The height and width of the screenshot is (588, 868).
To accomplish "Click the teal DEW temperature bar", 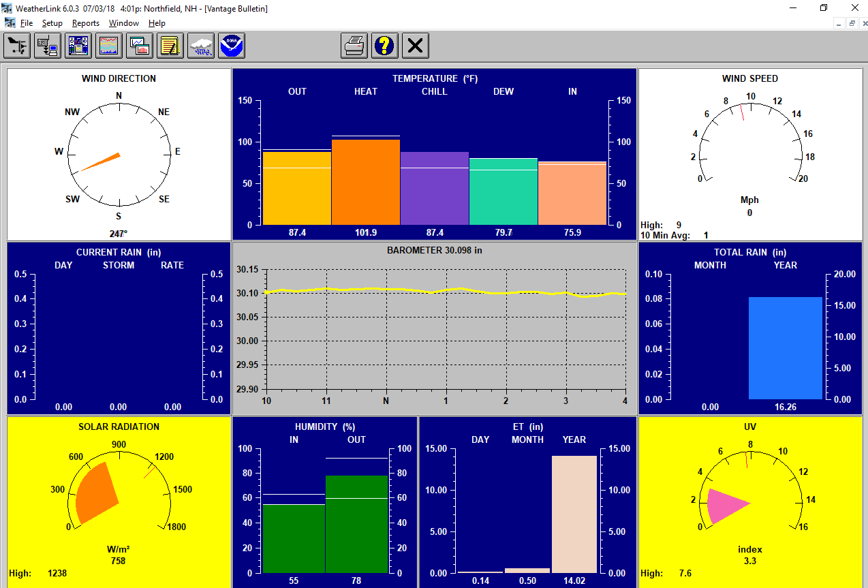I will pos(503,191).
